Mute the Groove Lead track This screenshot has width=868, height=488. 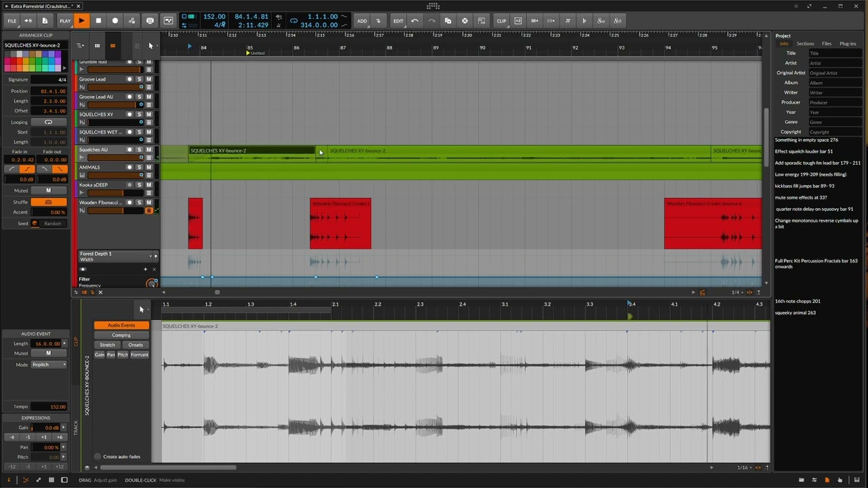click(149, 79)
